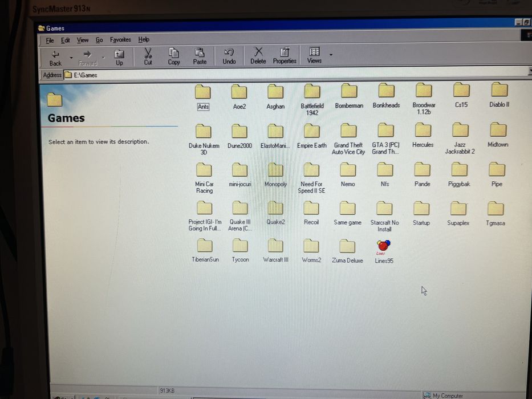Image resolution: width=532 pixels, height=399 pixels.
Task: Select the Pande folder
Action: (422, 175)
